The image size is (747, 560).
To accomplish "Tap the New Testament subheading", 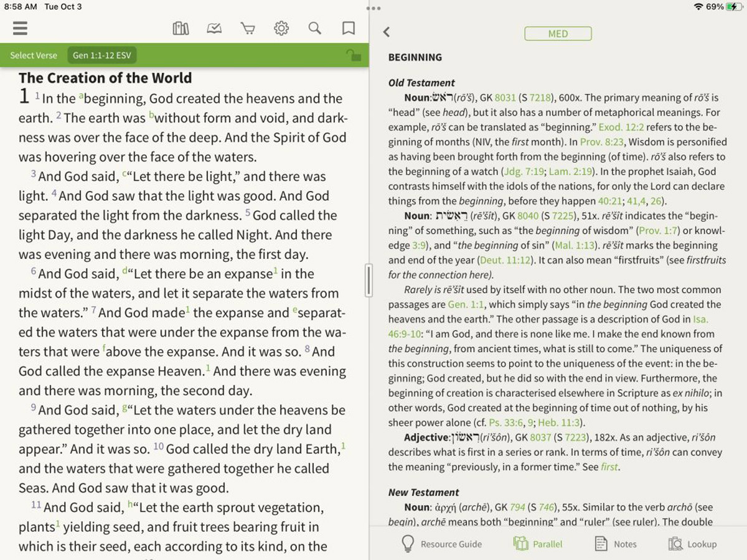I will click(x=423, y=492).
